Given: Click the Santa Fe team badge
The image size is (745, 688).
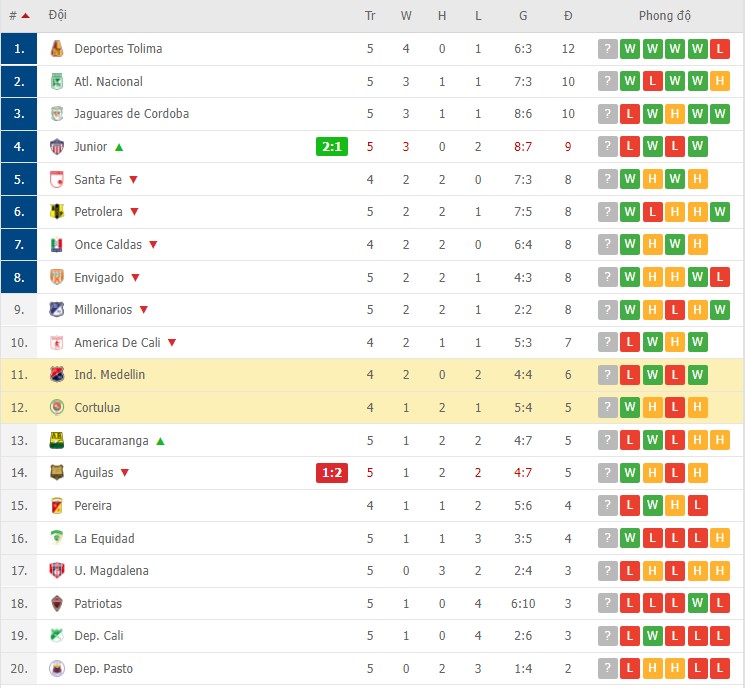Looking at the screenshot, I should coord(57,180).
